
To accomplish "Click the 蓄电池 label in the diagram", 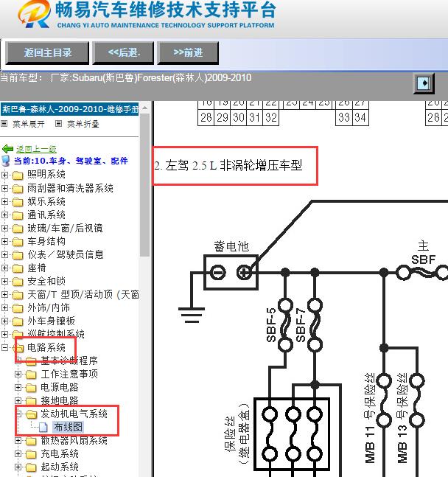I will coord(231,246).
